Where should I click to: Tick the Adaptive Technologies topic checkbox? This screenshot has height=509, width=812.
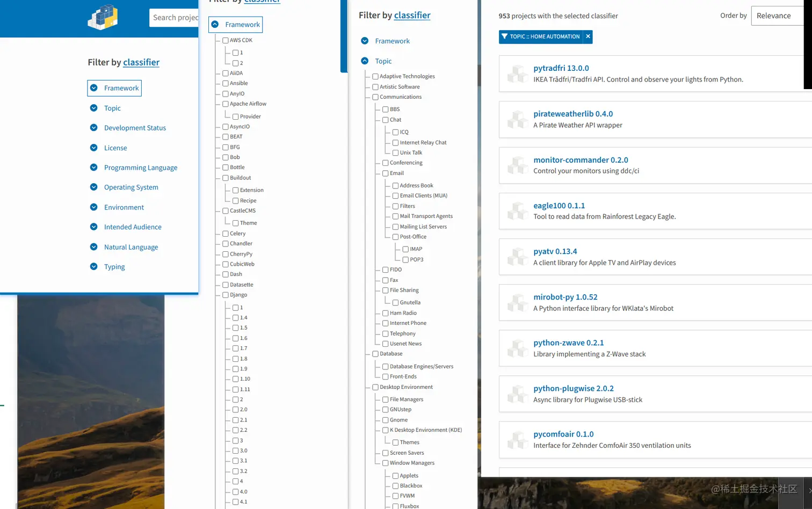375,76
